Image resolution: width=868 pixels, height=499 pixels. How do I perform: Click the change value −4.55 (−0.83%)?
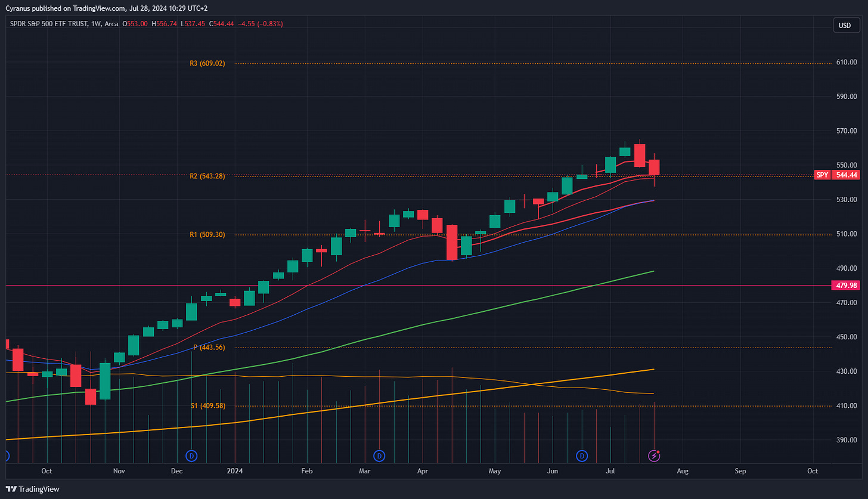point(261,24)
